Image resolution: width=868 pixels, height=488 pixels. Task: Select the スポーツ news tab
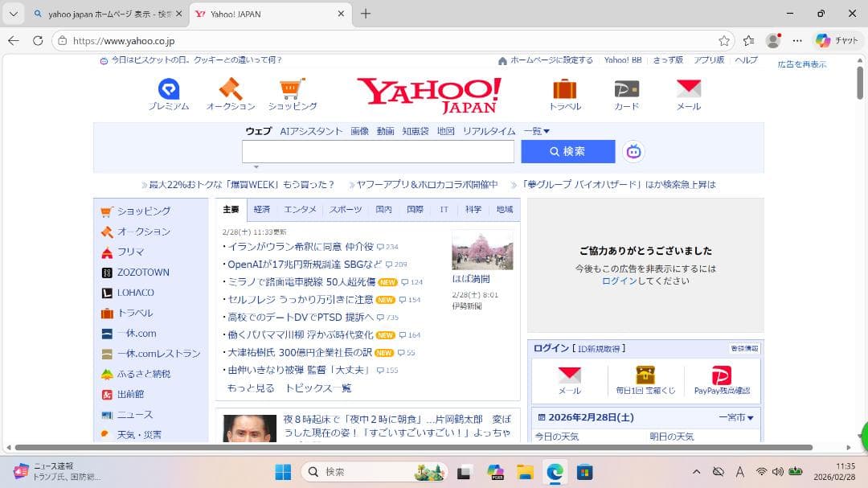(x=346, y=209)
